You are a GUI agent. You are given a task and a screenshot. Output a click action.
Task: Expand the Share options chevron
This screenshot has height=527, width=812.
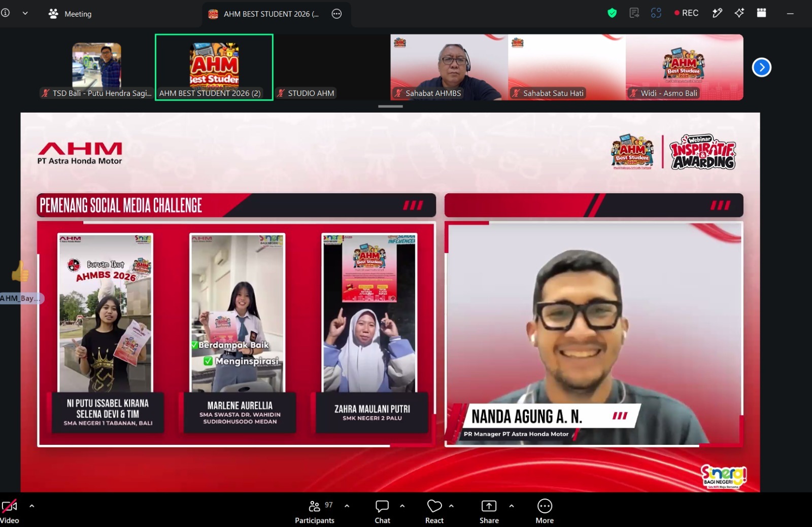[512, 506]
